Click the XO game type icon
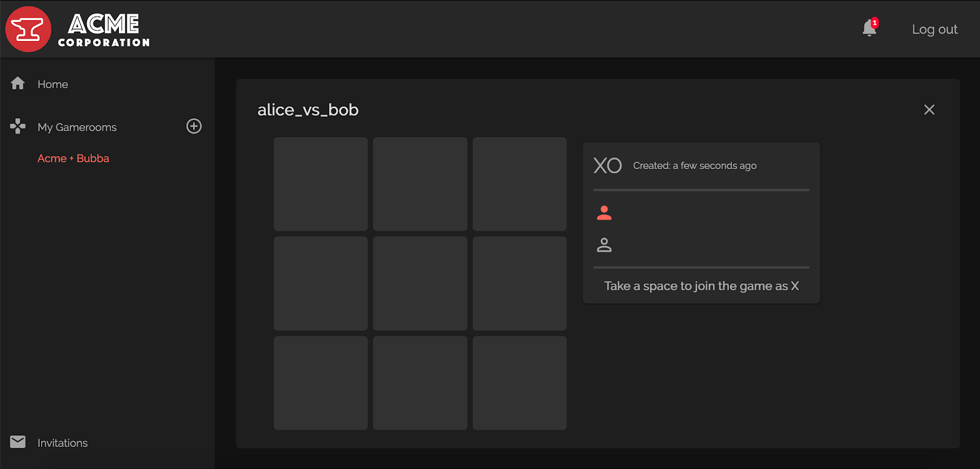The width and height of the screenshot is (980, 469). pyautogui.click(x=608, y=165)
